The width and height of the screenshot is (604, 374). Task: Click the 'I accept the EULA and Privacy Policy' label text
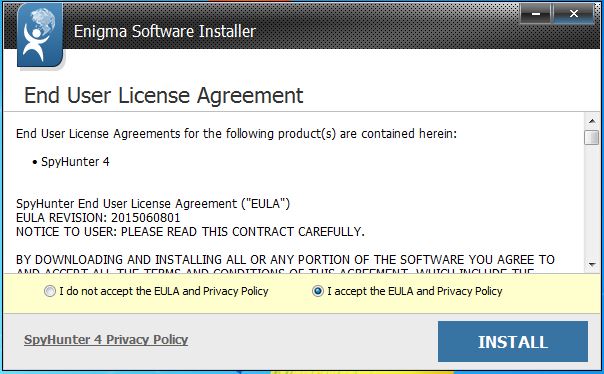pos(415,291)
